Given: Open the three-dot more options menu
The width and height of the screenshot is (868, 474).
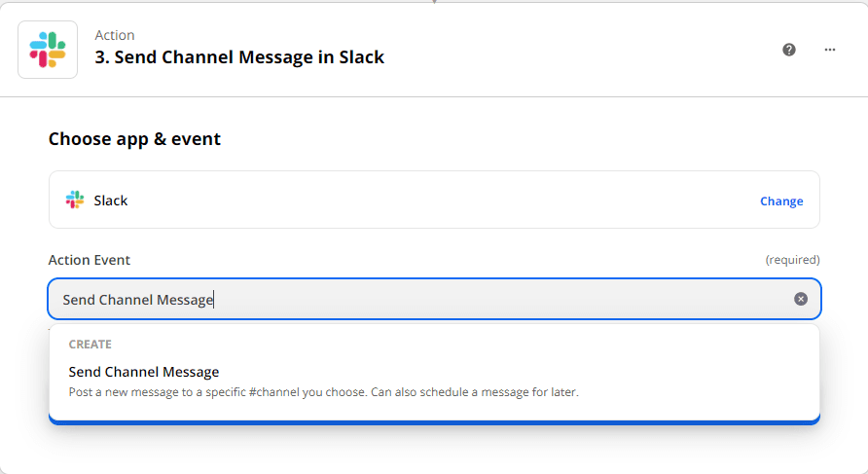Looking at the screenshot, I should pyautogui.click(x=830, y=50).
